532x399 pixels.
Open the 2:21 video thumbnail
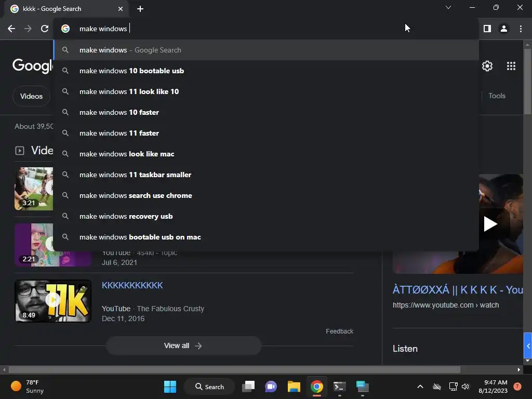pos(34,245)
